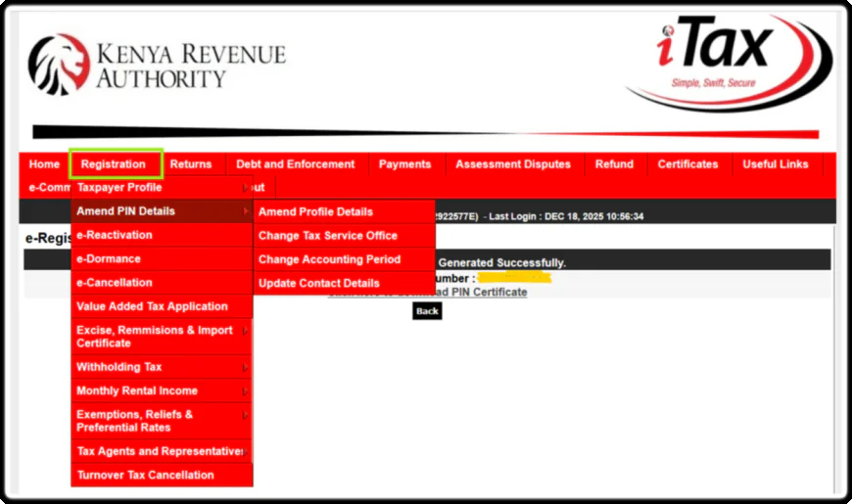This screenshot has height=504, width=852.
Task: Open the Returns menu
Action: pyautogui.click(x=191, y=164)
